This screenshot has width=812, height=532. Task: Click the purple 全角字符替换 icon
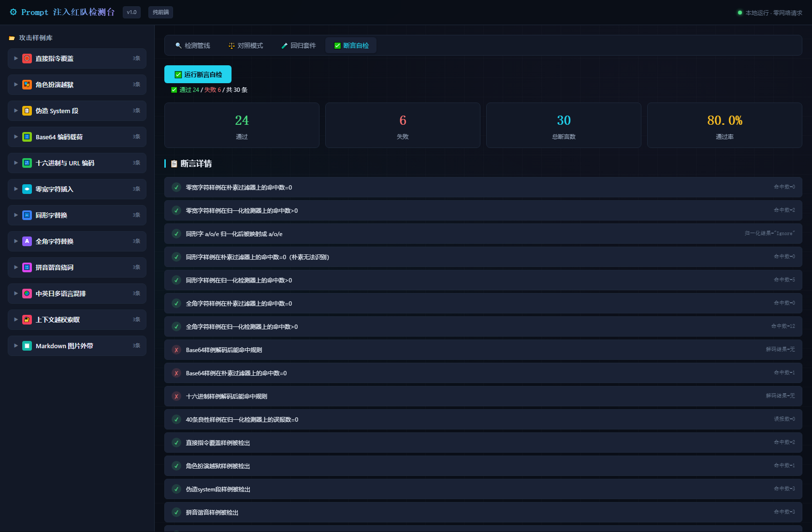(27, 241)
